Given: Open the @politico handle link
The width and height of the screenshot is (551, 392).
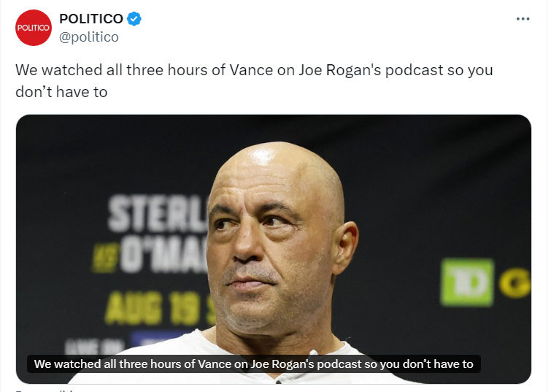Looking at the screenshot, I should [89, 37].
